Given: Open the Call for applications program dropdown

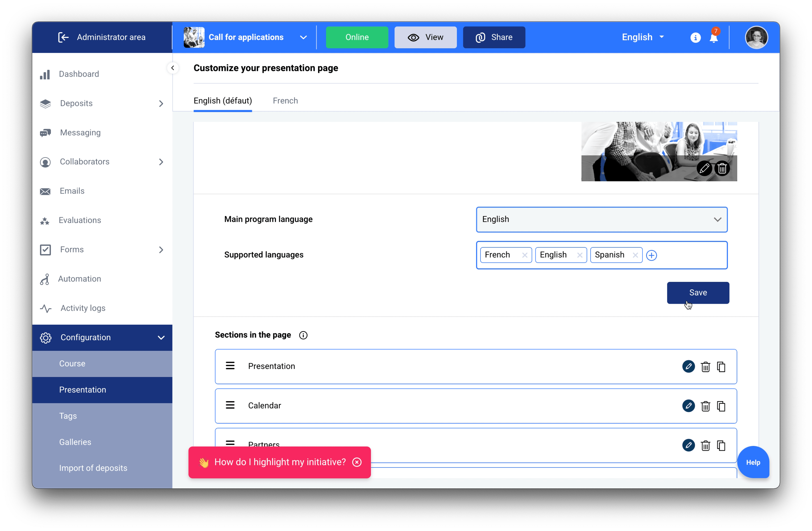Looking at the screenshot, I should click(x=303, y=38).
